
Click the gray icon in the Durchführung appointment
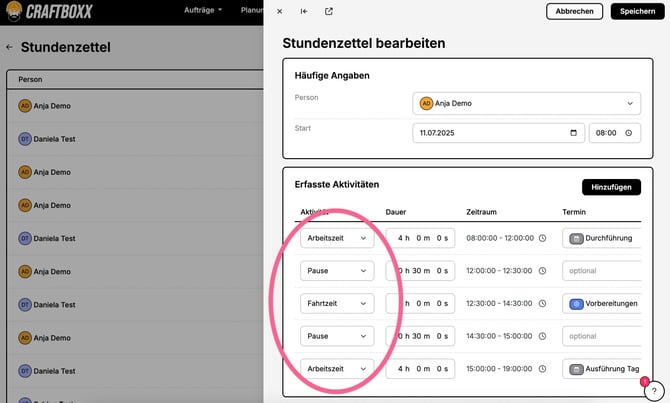point(576,238)
